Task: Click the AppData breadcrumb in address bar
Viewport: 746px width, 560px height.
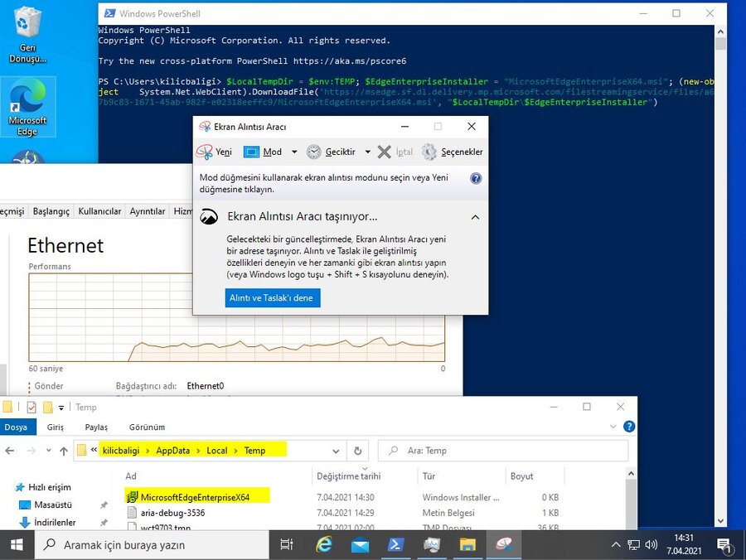Action: click(172, 451)
